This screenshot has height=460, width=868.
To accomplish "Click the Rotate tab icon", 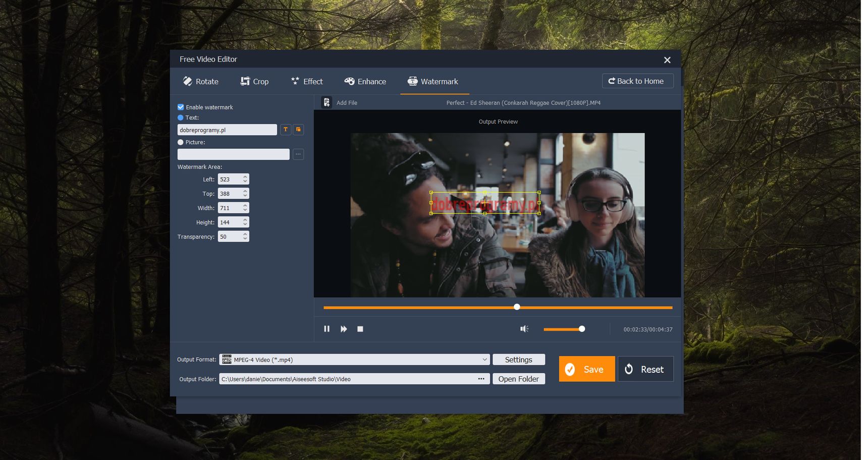I will coord(188,81).
